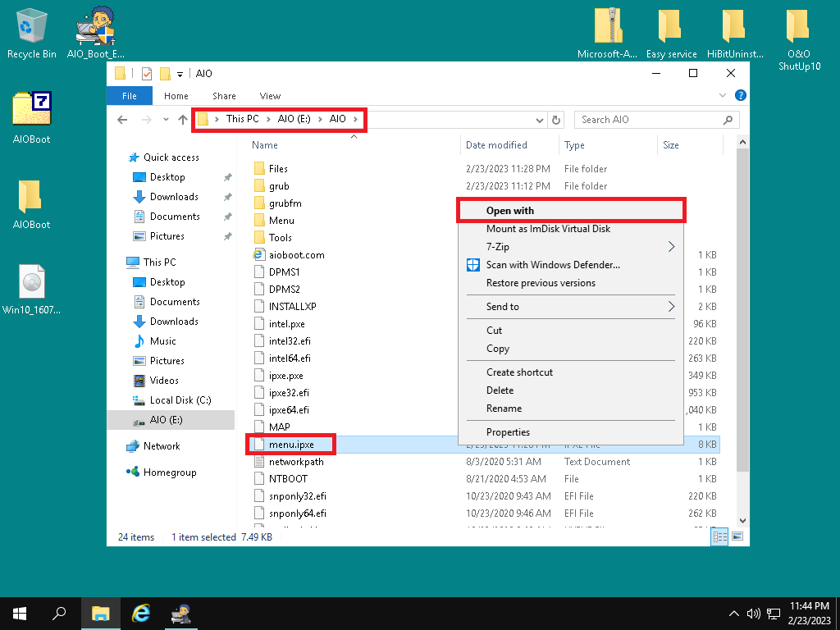Expand the Send to submenu

(503, 307)
